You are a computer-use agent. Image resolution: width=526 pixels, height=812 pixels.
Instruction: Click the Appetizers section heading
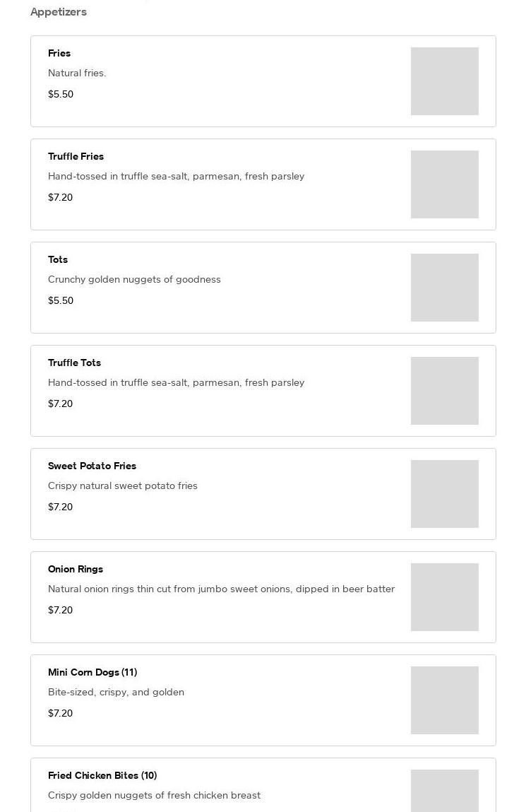[x=59, y=12]
